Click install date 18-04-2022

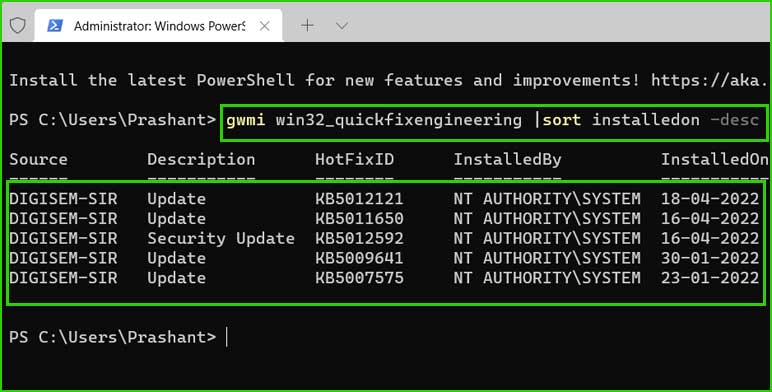click(709, 199)
